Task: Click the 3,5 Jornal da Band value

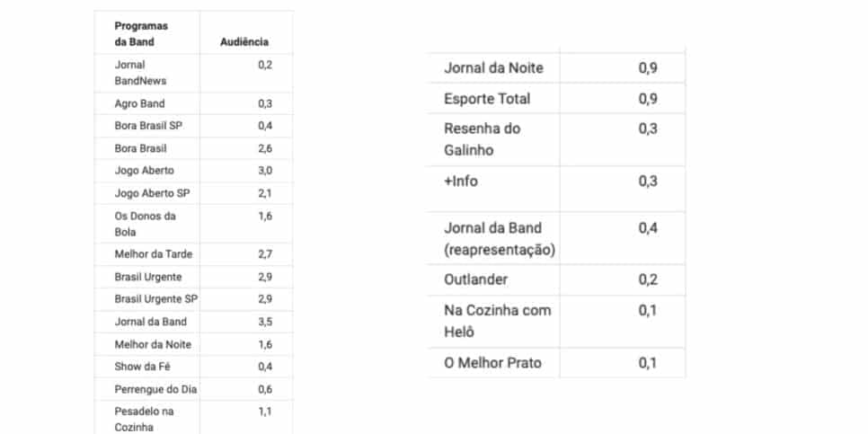Action: [265, 322]
